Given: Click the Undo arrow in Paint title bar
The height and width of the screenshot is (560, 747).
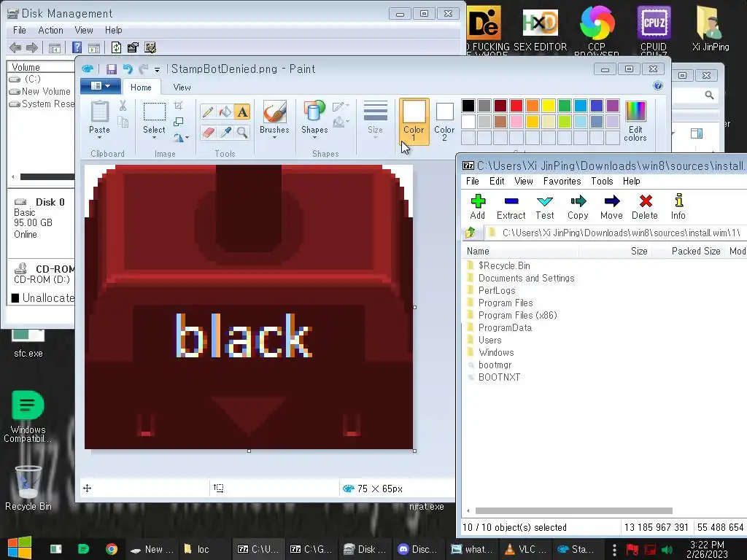Looking at the screenshot, I should pyautogui.click(x=128, y=69).
